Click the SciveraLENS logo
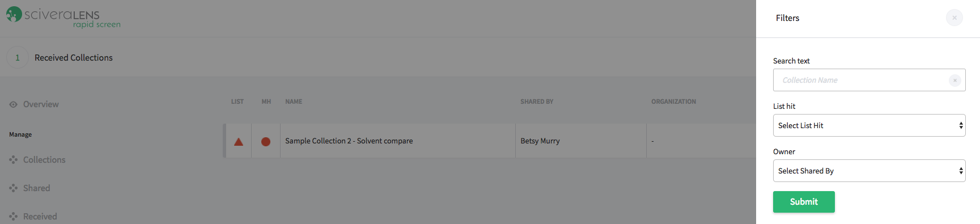Image resolution: width=980 pixels, height=224 pixels. click(x=63, y=17)
